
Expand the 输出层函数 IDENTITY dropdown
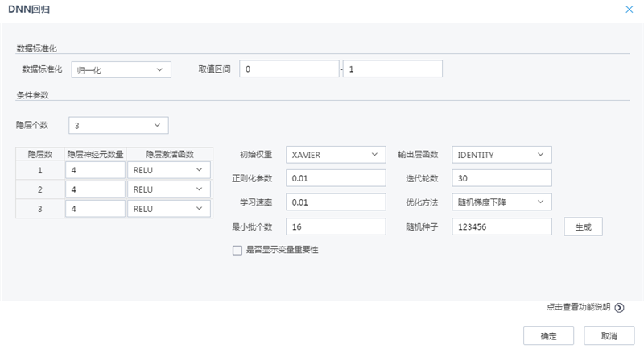[x=502, y=154]
